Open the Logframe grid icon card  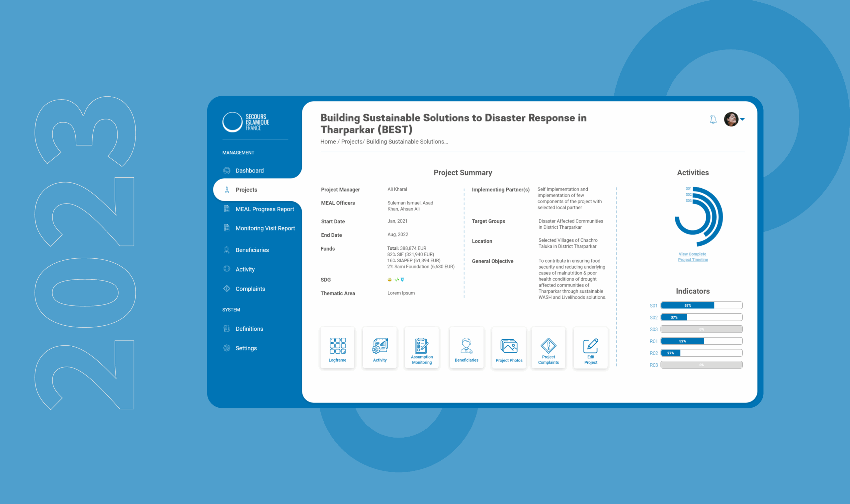(x=337, y=348)
